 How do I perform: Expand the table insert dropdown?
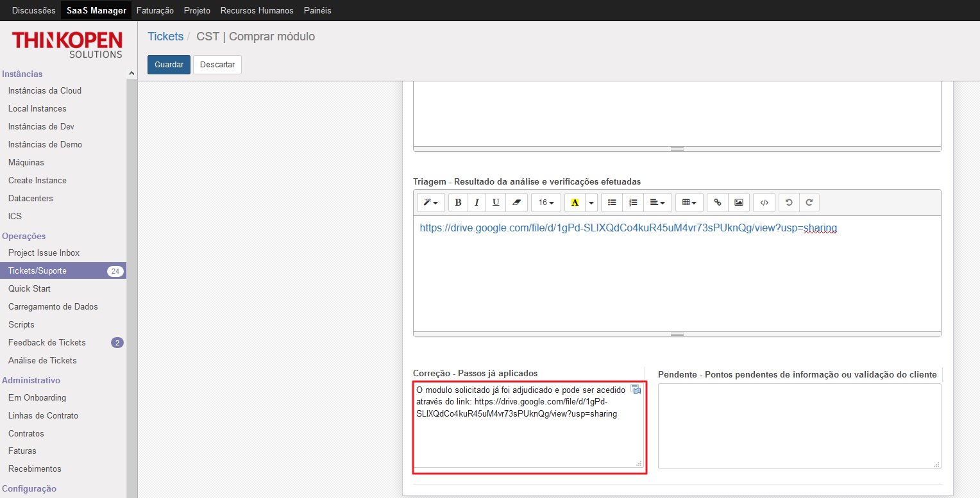689,203
